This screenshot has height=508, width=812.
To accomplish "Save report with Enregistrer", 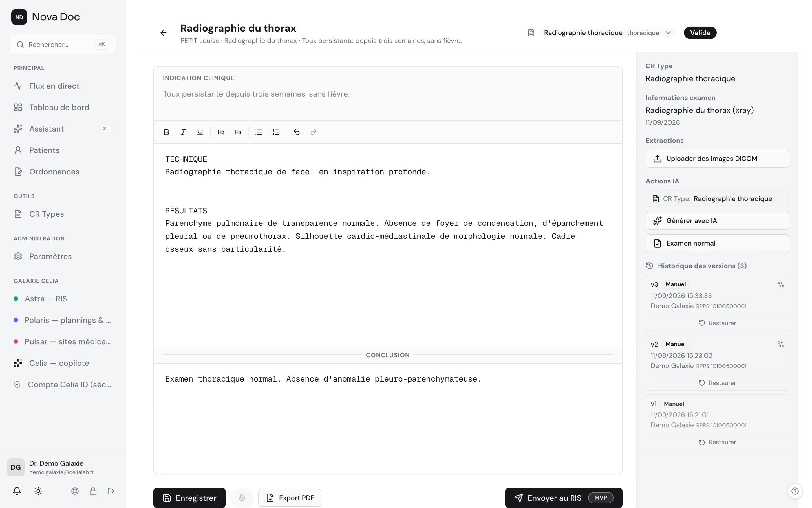I will tap(189, 498).
